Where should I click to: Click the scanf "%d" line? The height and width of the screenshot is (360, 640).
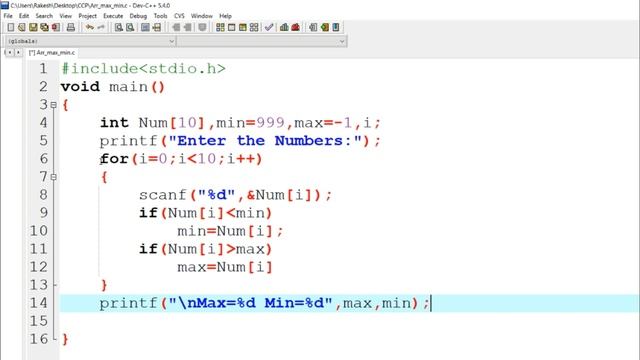(236, 195)
